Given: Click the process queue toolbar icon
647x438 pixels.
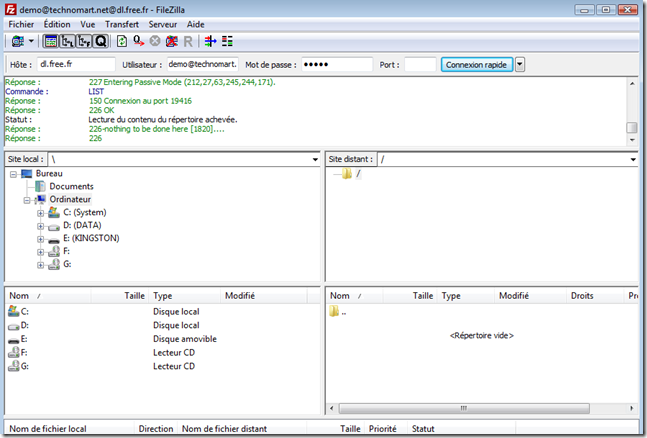Looking at the screenshot, I should [x=139, y=41].
